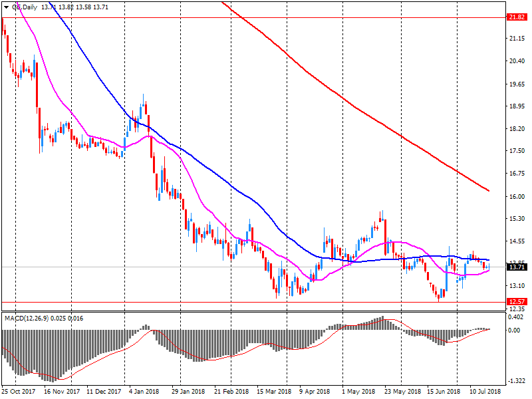Click the 0.00 MACD scale value
The width and height of the screenshot is (532, 399).
(x=515, y=330)
